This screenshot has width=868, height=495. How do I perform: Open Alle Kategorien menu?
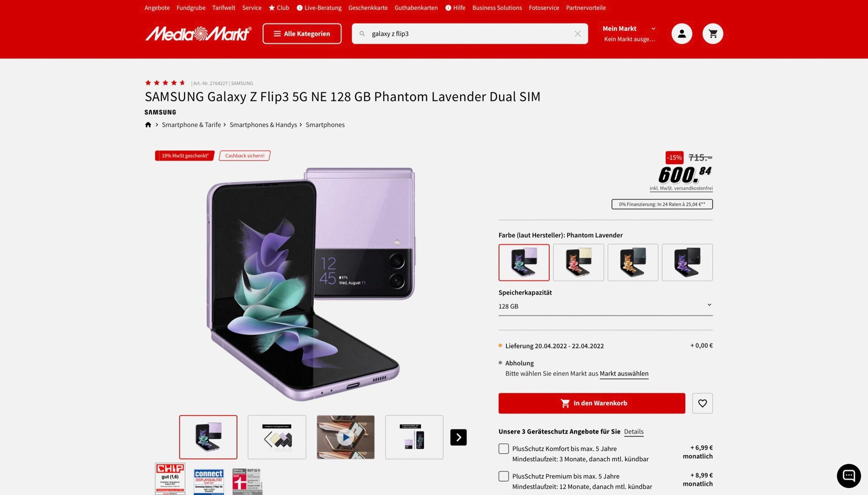[x=302, y=33]
